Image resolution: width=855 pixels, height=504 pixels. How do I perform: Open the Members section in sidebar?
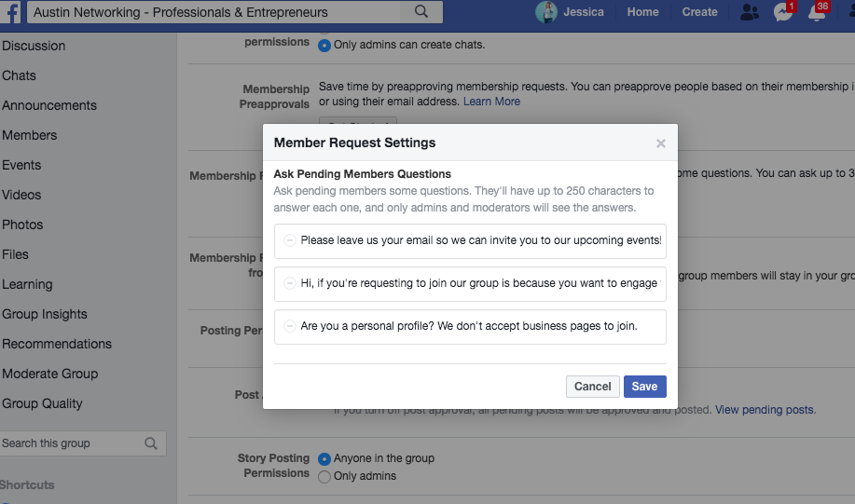30,135
